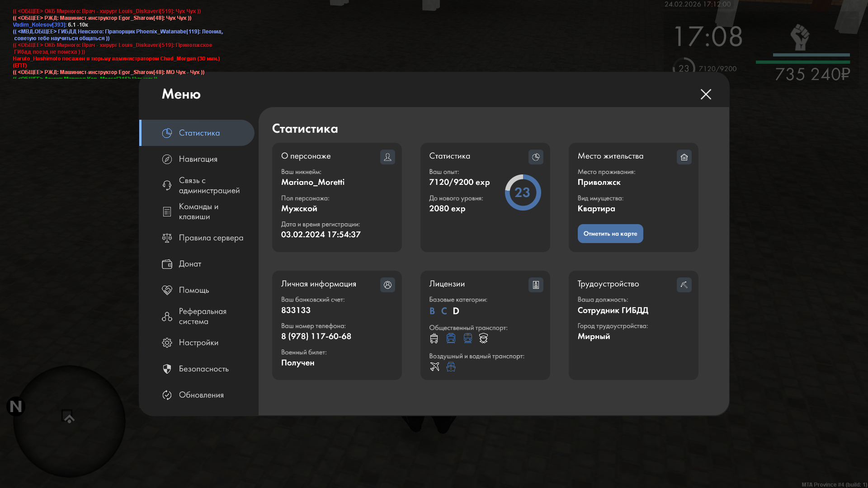The height and width of the screenshot is (488, 868).
Task: Click the profile icon in О персонаже card
Action: (x=387, y=157)
